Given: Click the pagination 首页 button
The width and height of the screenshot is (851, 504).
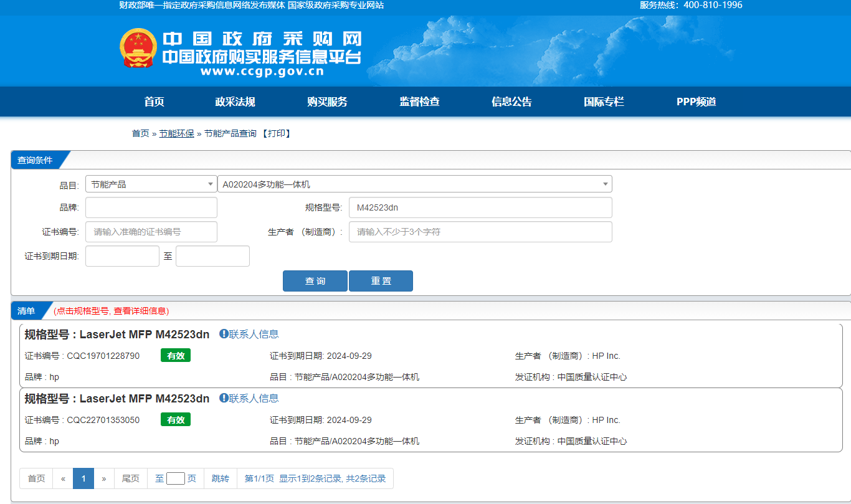Looking at the screenshot, I should pyautogui.click(x=36, y=478).
